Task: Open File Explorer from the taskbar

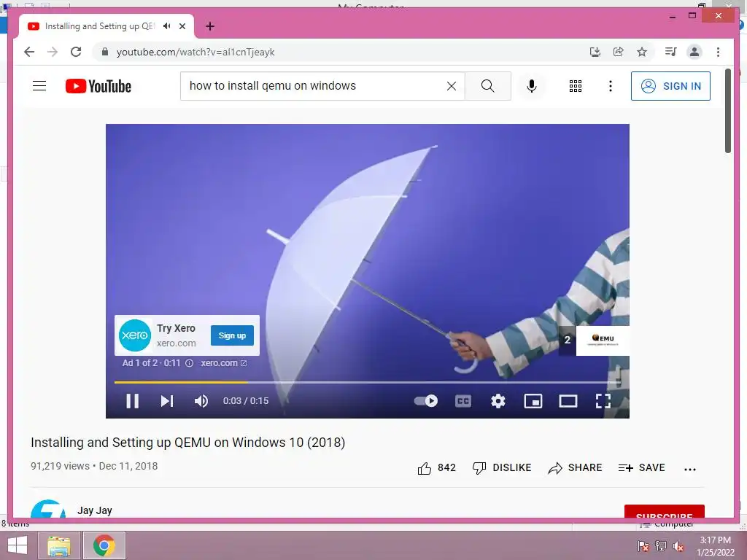Action: [59, 545]
